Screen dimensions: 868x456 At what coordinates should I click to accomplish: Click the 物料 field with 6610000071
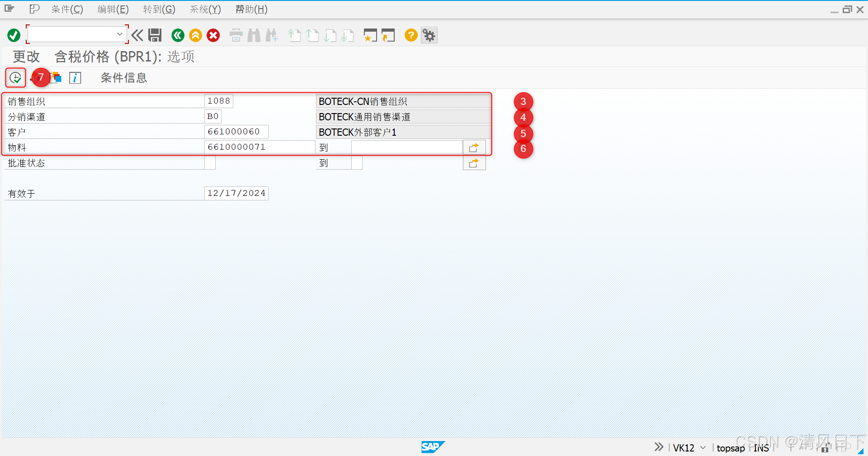tap(260, 147)
